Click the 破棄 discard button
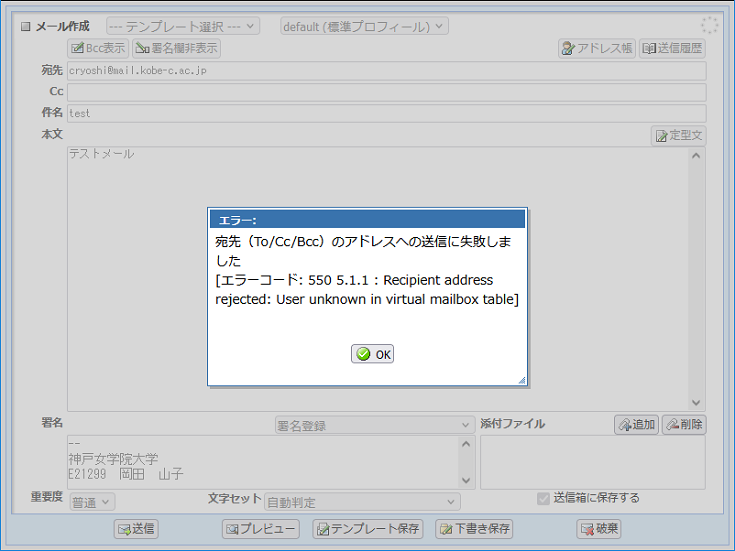735x551 pixels. point(599,529)
